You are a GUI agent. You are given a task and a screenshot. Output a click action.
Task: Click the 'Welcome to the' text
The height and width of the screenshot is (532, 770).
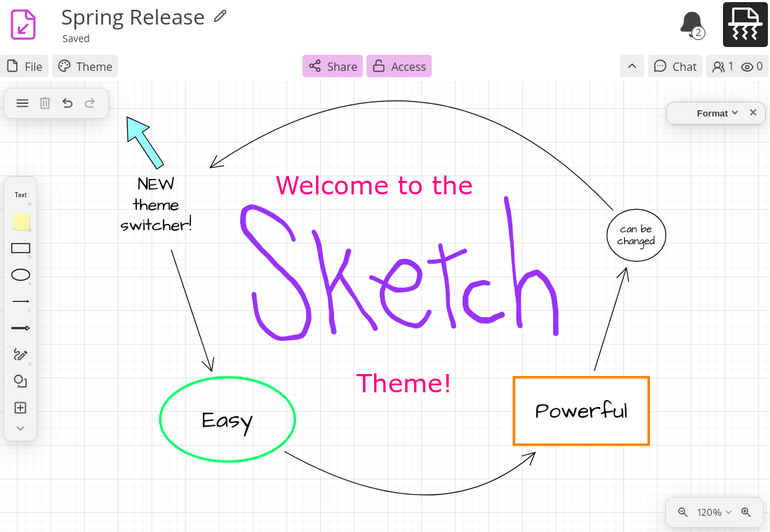coord(374,186)
